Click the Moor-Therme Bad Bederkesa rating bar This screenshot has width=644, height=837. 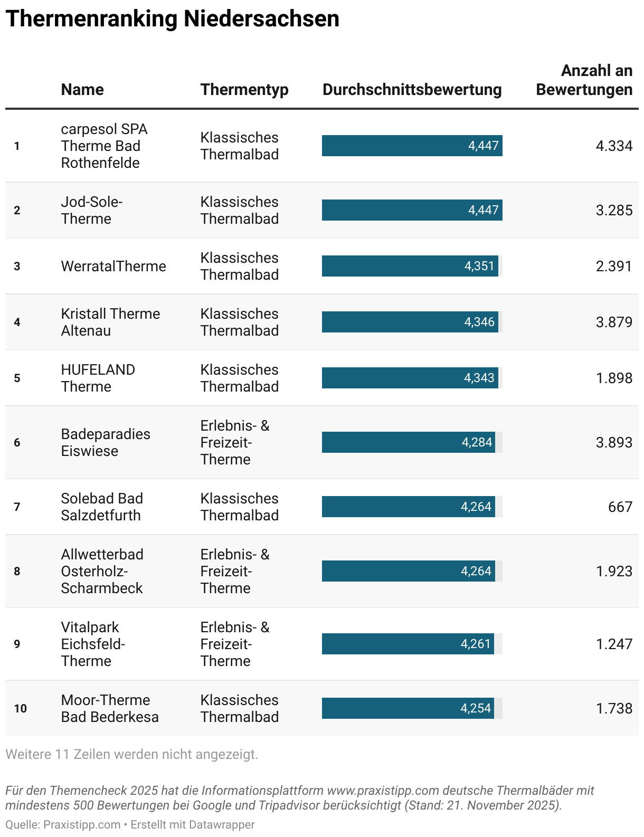pyautogui.click(x=408, y=708)
